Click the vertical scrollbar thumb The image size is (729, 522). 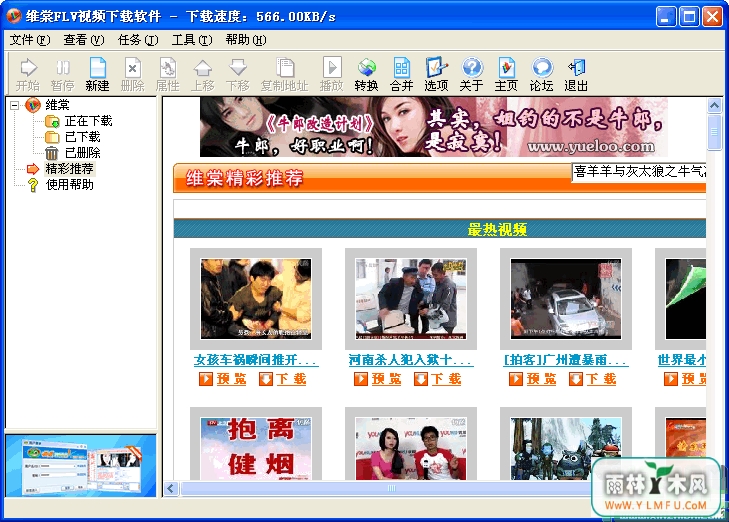tap(715, 132)
